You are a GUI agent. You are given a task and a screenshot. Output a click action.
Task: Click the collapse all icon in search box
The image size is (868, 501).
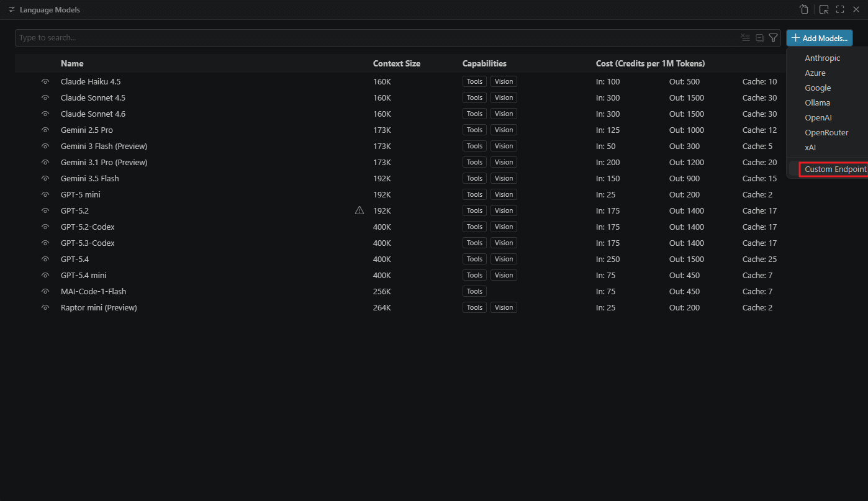(759, 38)
